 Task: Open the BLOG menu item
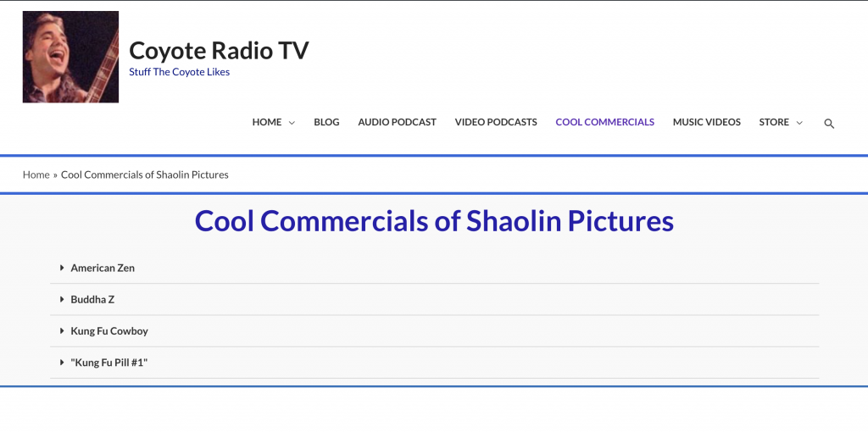(326, 122)
